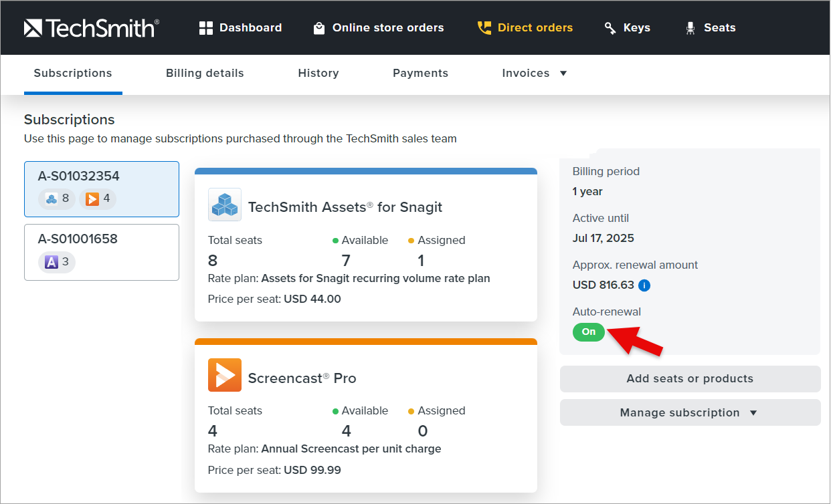Click the Online store orders bag icon
831x504 pixels.
(319, 28)
